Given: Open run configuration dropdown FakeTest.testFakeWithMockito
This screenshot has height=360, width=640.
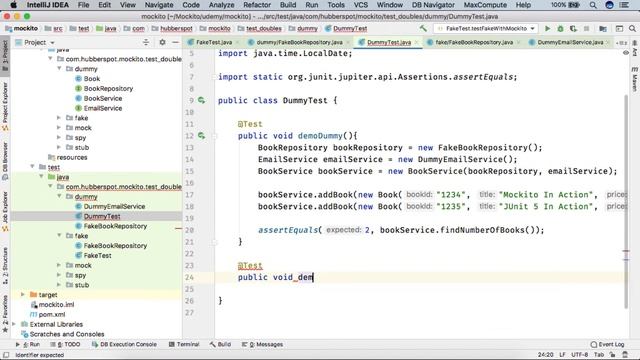Looking at the screenshot, I should (x=486, y=29).
